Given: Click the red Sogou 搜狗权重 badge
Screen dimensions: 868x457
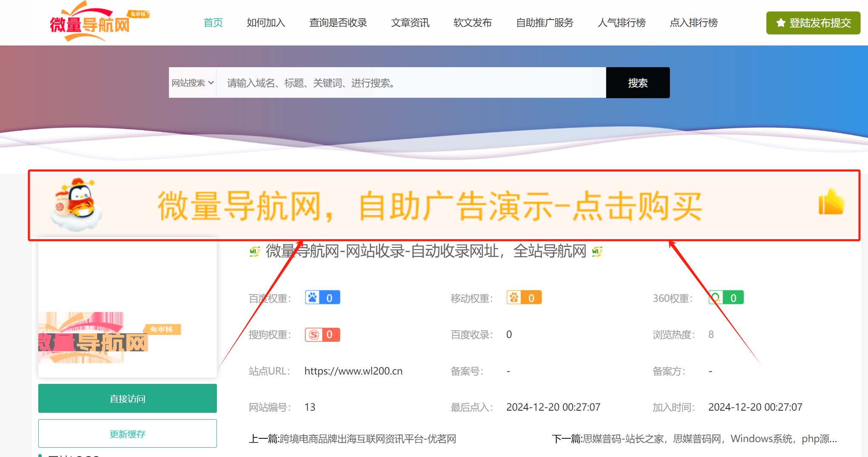Looking at the screenshot, I should [322, 335].
